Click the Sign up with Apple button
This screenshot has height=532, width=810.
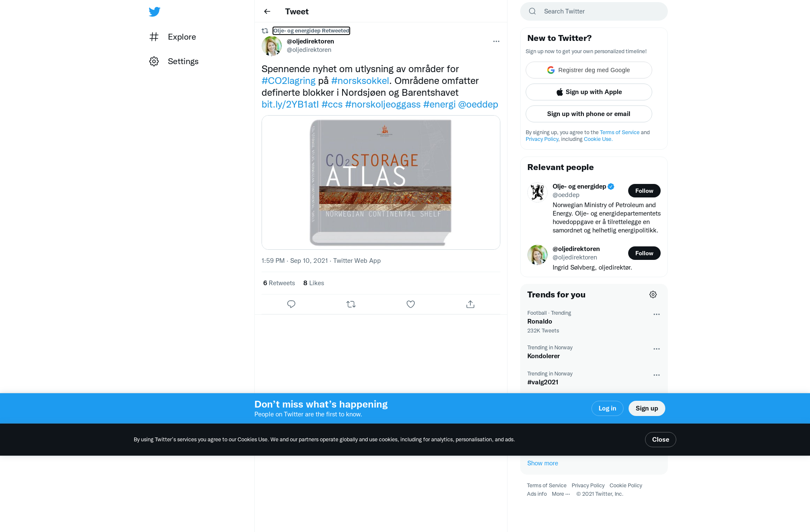click(x=589, y=92)
